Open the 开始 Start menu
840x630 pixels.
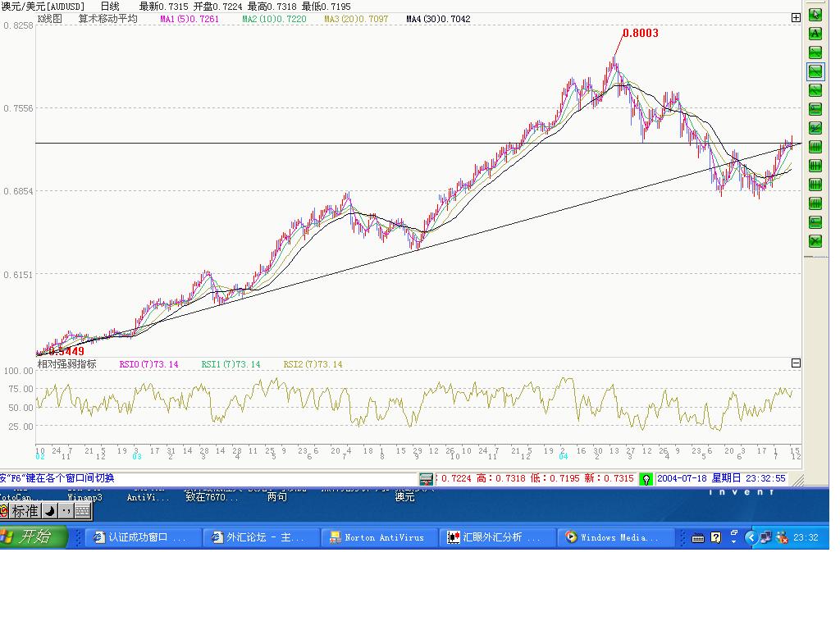point(33,536)
